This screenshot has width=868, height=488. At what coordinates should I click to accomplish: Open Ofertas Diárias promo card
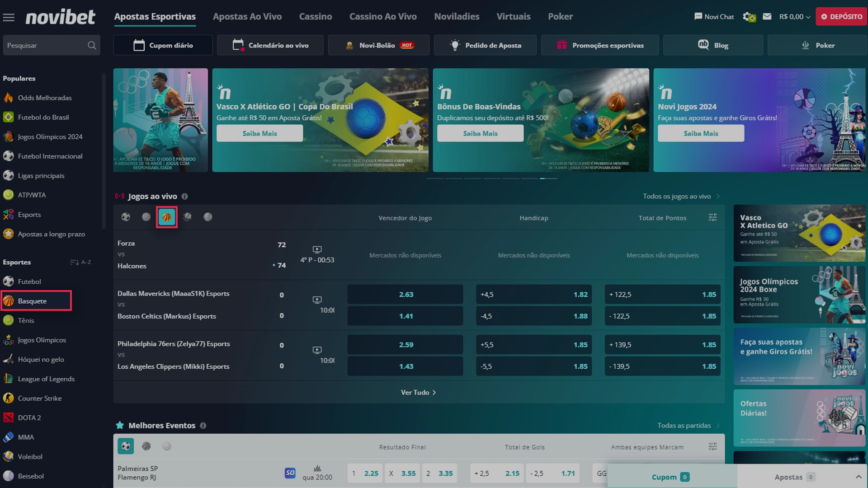click(799, 418)
